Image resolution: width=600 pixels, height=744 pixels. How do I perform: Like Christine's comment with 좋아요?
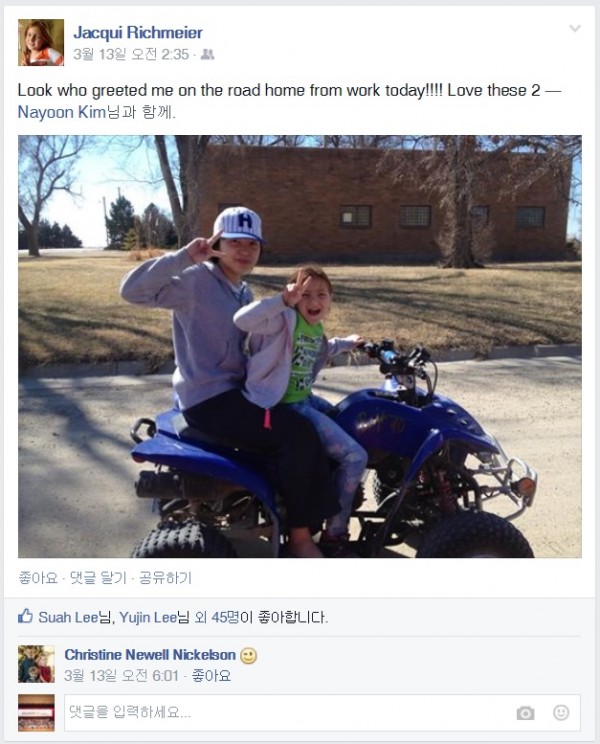(x=211, y=676)
